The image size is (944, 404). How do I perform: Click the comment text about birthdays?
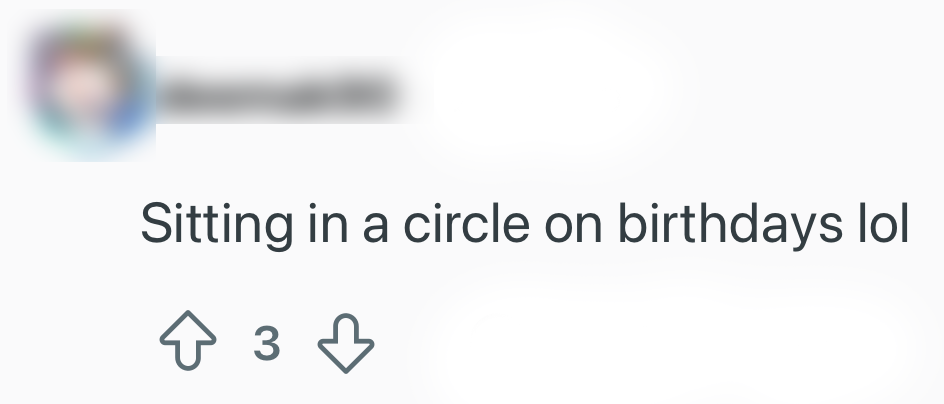pos(524,223)
